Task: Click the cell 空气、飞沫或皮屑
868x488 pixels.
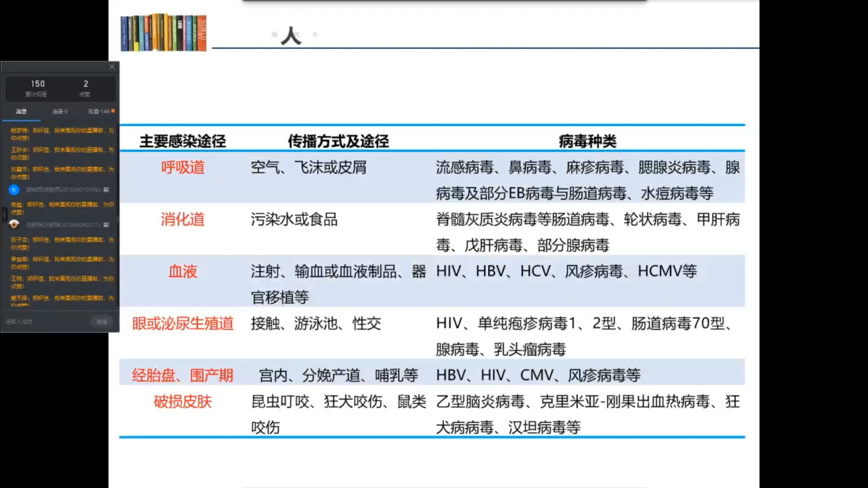Action: [x=309, y=168]
